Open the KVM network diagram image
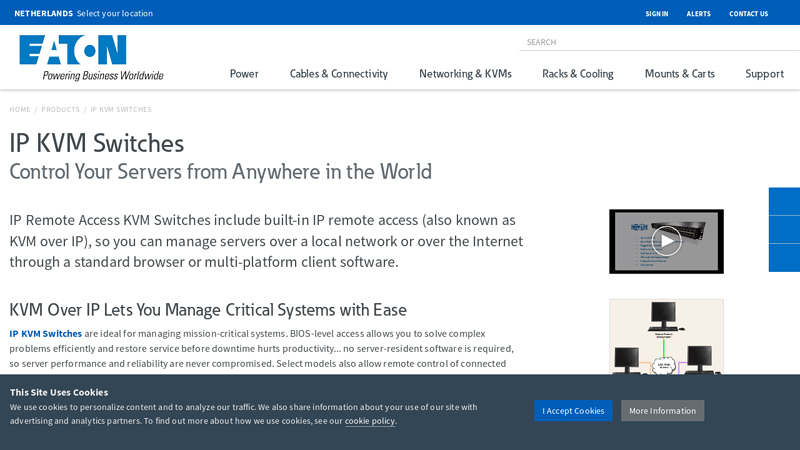800x450 pixels. coord(666,336)
